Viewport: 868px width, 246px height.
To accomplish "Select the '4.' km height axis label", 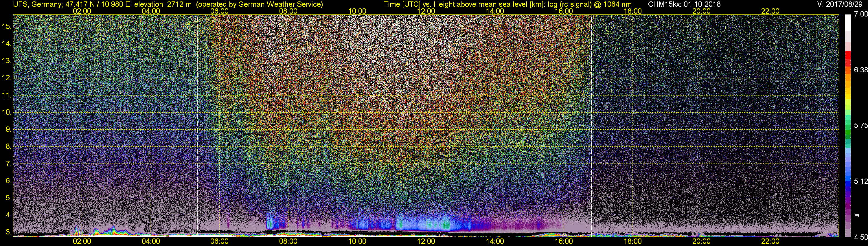I will point(8,215).
